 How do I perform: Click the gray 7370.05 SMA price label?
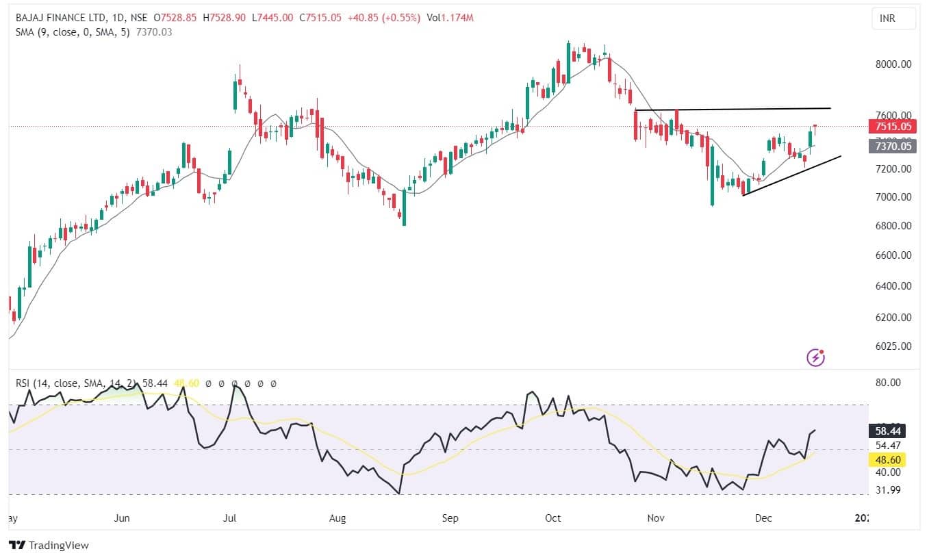(891, 146)
